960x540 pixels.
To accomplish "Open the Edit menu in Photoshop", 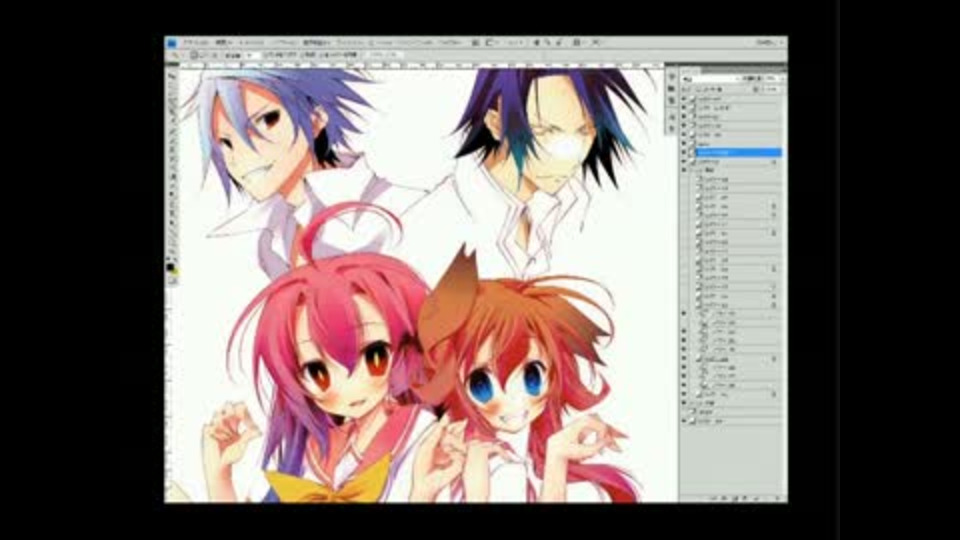I will pos(223,43).
